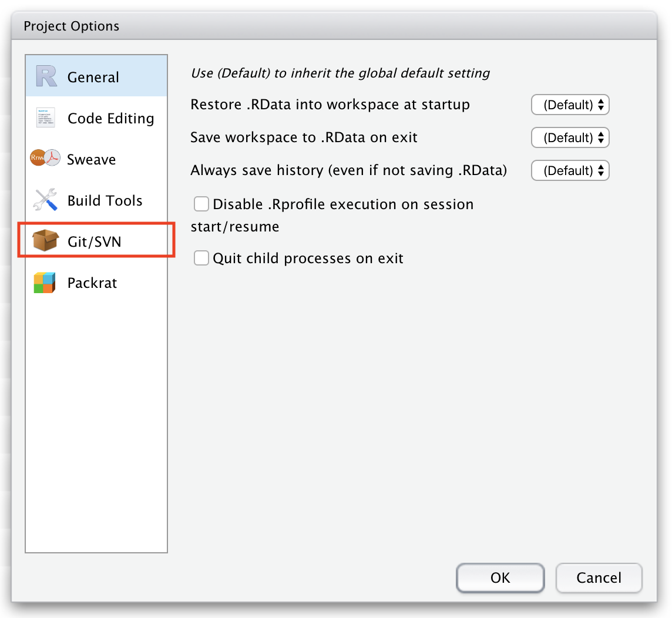Toggle Quit child processes on exit
Viewport: 672px width, 618px height.
(x=201, y=258)
